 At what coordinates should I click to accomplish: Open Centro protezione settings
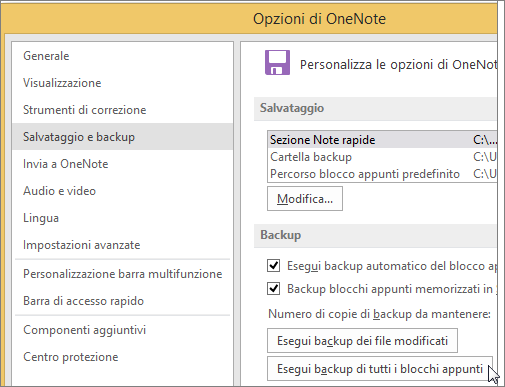click(x=122, y=357)
